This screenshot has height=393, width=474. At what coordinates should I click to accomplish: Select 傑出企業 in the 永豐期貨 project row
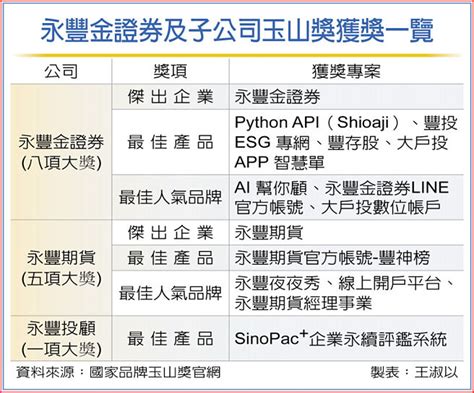pos(170,232)
